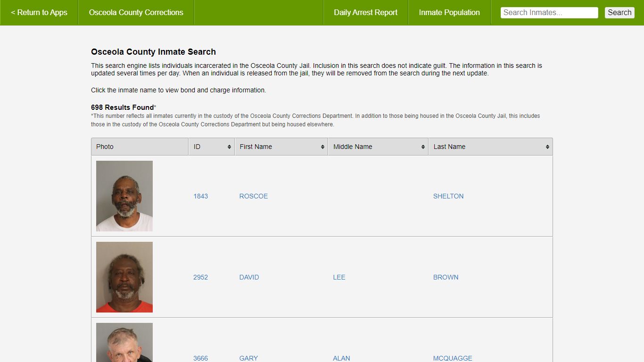644x362 pixels.
Task: Sort by Middle Name using its arrow icon
Action: [x=423, y=147]
